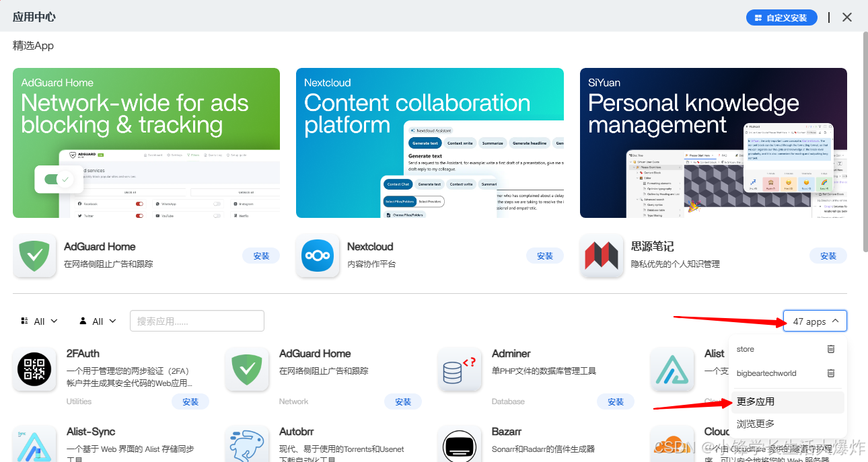Click the 应用中心 window title

click(x=34, y=17)
